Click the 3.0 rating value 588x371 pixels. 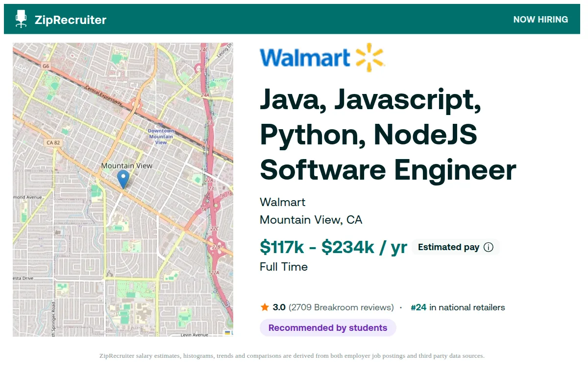(279, 307)
